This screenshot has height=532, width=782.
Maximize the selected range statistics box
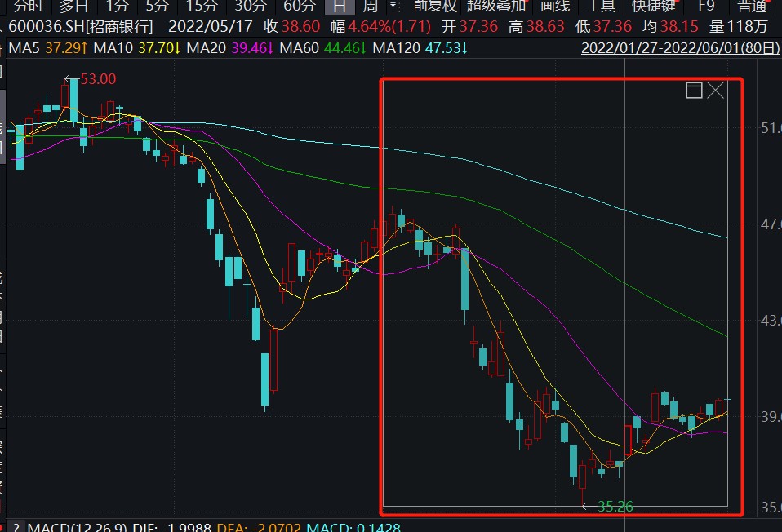click(x=694, y=91)
